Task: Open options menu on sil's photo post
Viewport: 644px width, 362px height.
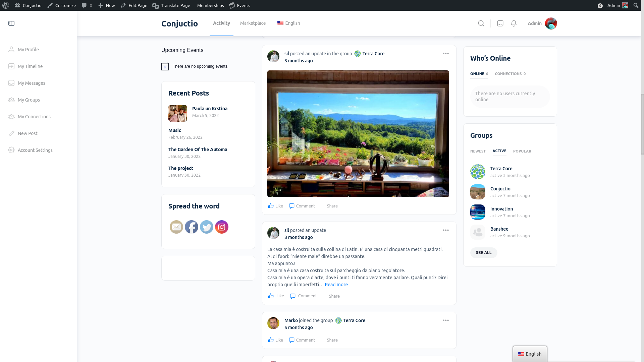Action: coord(445,54)
